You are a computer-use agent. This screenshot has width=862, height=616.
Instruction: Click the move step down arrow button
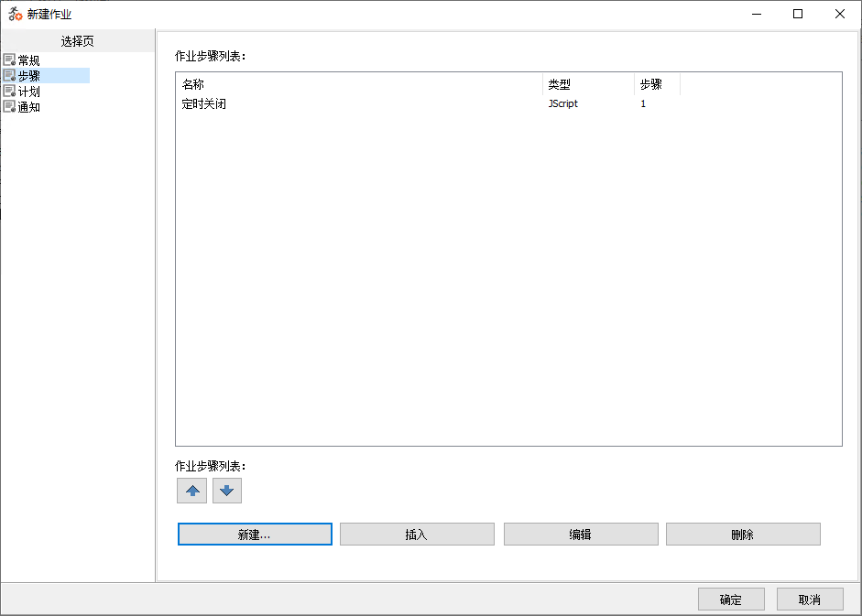coord(227,491)
